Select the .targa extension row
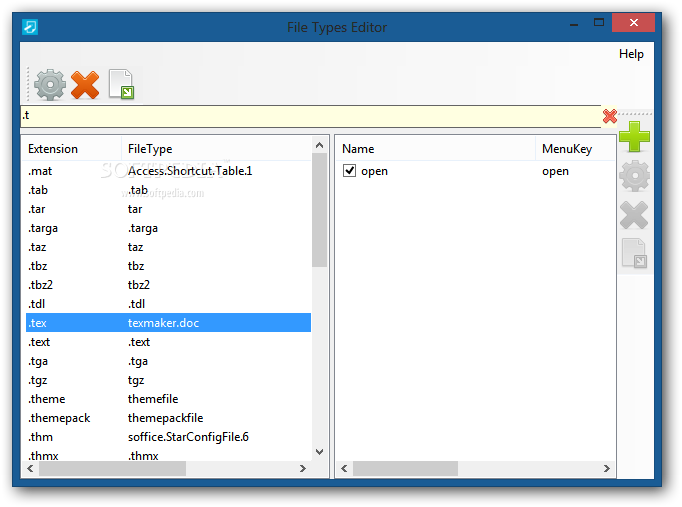 click(168, 228)
